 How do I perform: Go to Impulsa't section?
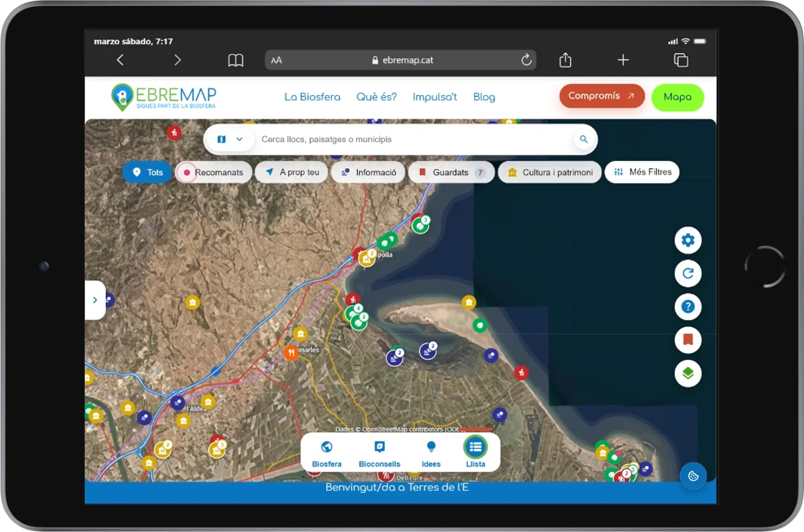(x=435, y=97)
